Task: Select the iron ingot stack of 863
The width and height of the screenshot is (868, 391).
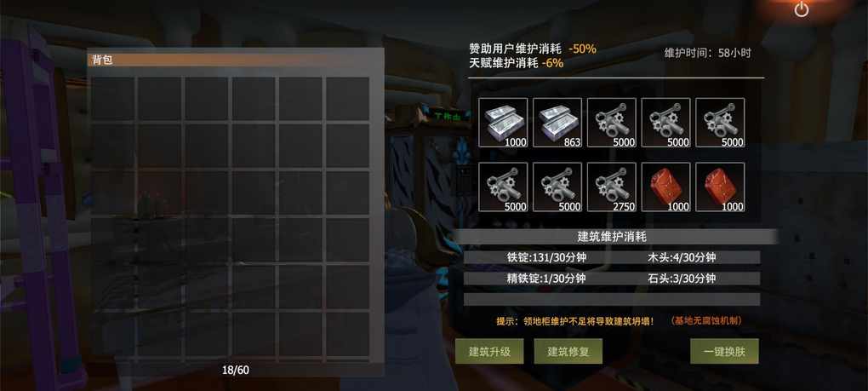Action: (557, 123)
